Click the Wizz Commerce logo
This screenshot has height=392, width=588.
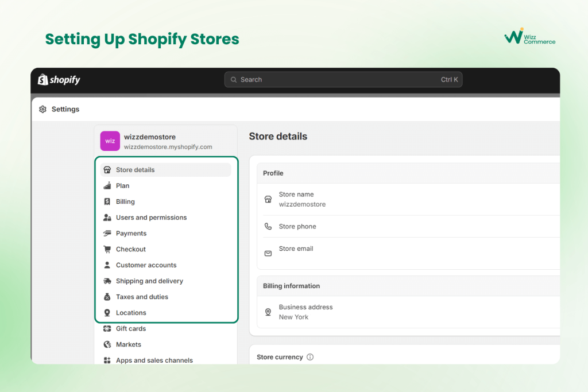tap(529, 37)
